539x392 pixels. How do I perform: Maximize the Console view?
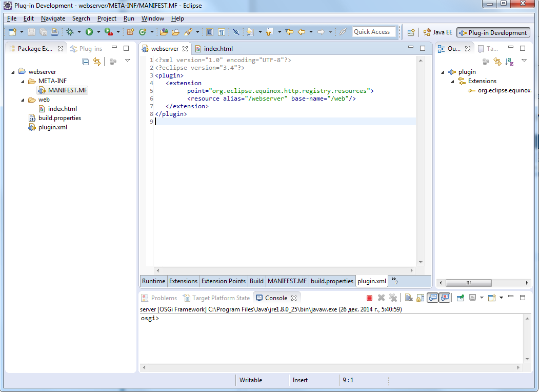[x=523, y=298]
